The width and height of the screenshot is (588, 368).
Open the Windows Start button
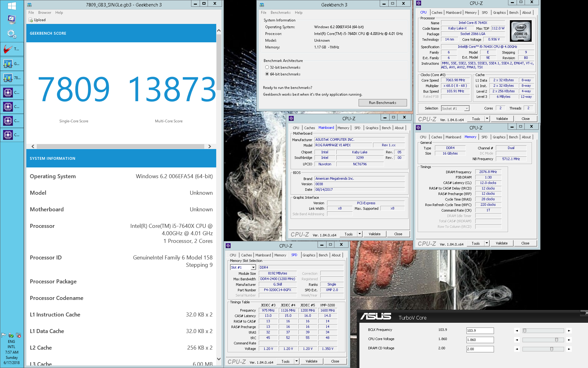point(12,6)
